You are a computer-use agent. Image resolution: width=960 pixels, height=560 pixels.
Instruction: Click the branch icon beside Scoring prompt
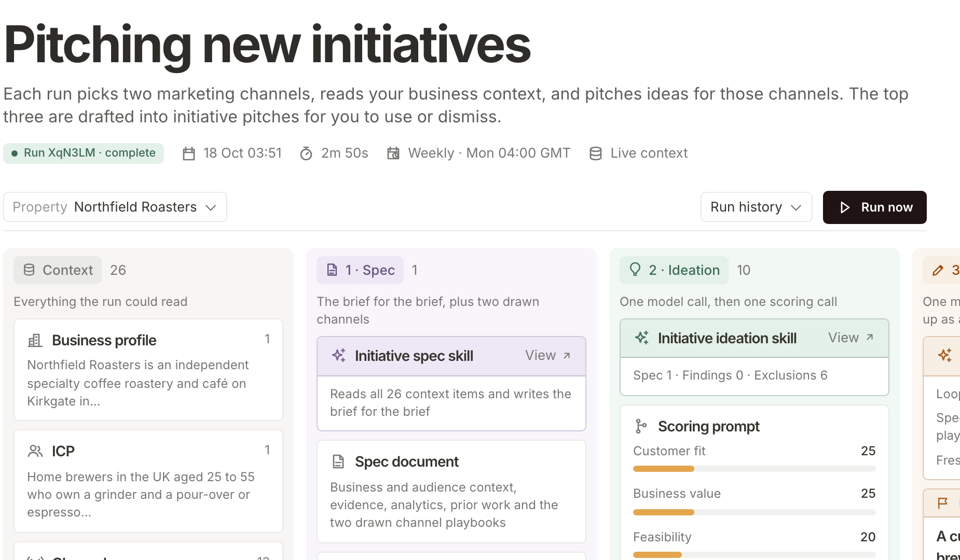pos(641,426)
